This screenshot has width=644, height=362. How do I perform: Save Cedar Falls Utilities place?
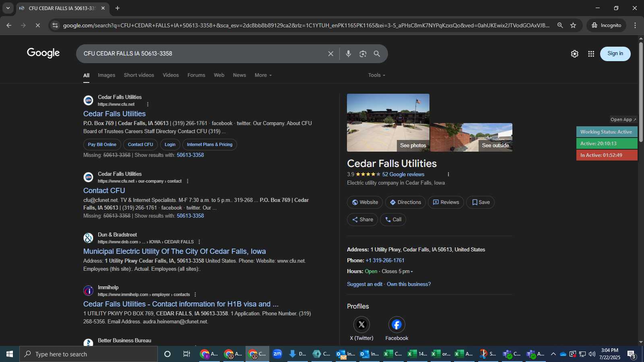point(481,202)
